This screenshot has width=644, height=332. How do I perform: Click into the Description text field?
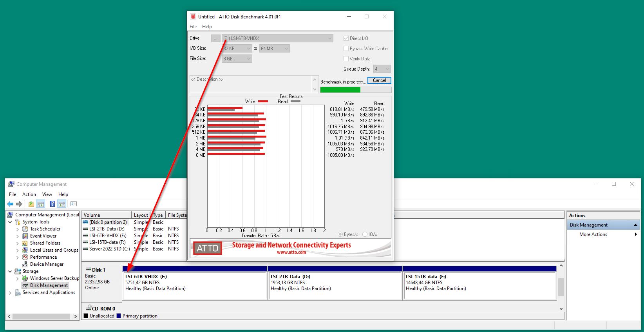click(x=251, y=84)
